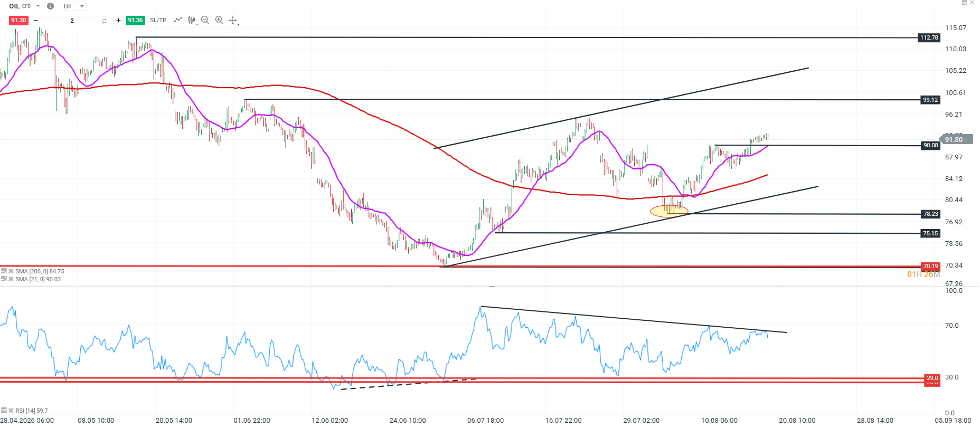Zoom in the chart
Image resolution: width=980 pixels, height=428 pixels.
(x=219, y=20)
